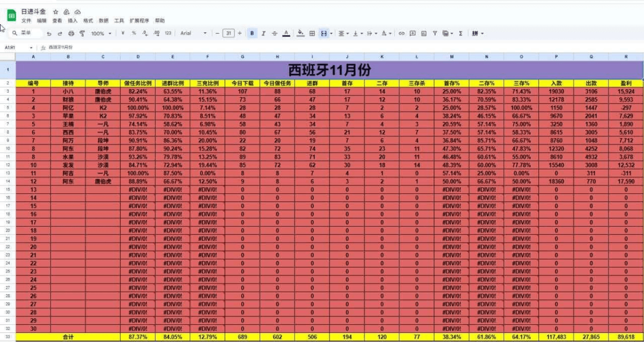The height and width of the screenshot is (342, 644).
Task: Click the formula bar showing 西班牙11月份
Action: pyautogui.click(x=343, y=47)
